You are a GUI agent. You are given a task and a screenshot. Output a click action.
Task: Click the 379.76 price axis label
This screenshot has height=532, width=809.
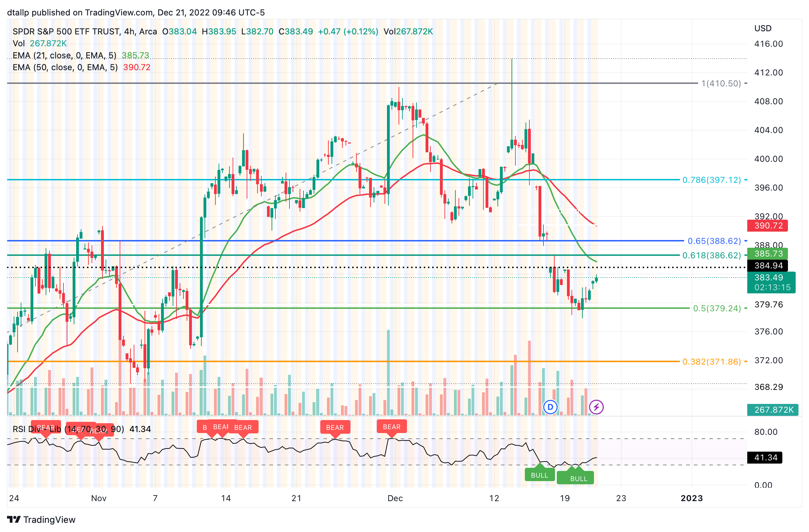click(769, 305)
